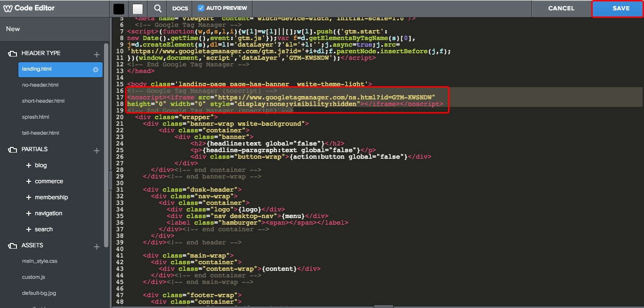Image resolution: width=644 pixels, height=308 pixels.
Task: Click the {menu} template tag
Action: 293,216
